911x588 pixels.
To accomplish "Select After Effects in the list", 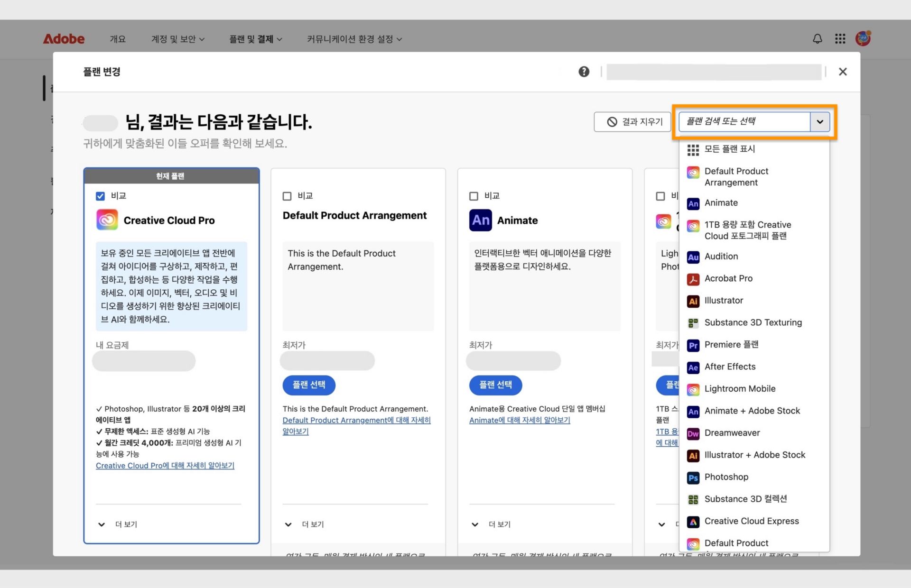I will coord(730,367).
